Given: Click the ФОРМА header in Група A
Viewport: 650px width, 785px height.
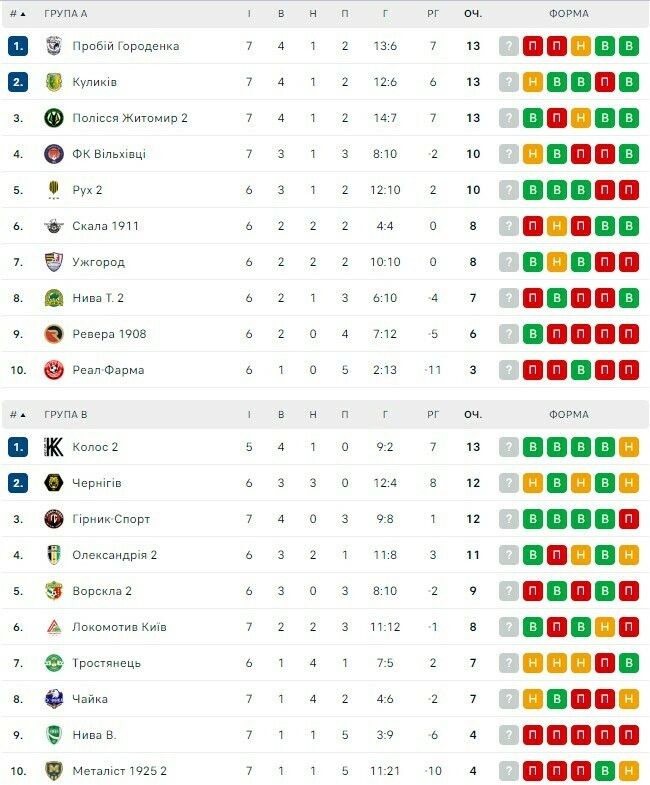Looking at the screenshot, I should (x=569, y=14).
